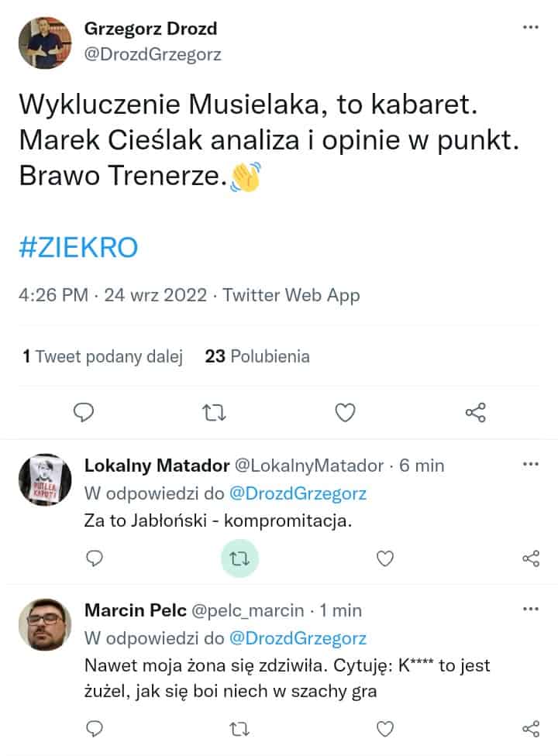558x756 pixels.
Task: Reply to Marcin Pelc's comment
Action: [x=95, y=728]
